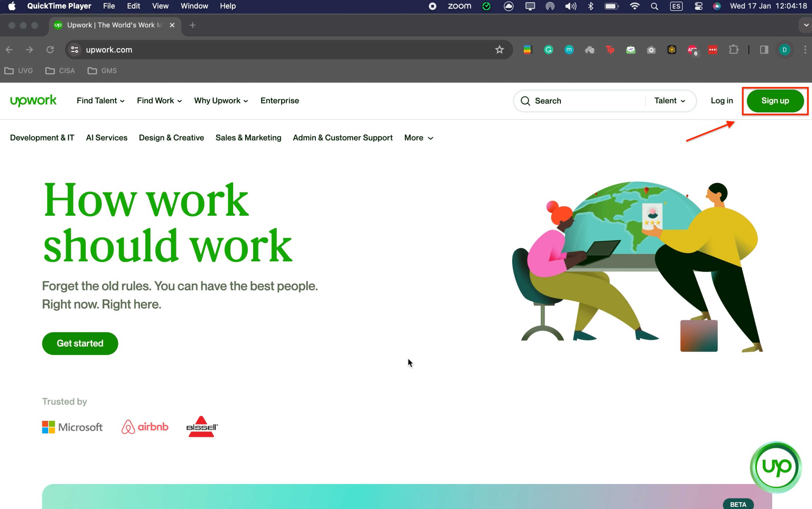Click the menu bar date and time
Screen dimensions: 812x509
pos(769,6)
